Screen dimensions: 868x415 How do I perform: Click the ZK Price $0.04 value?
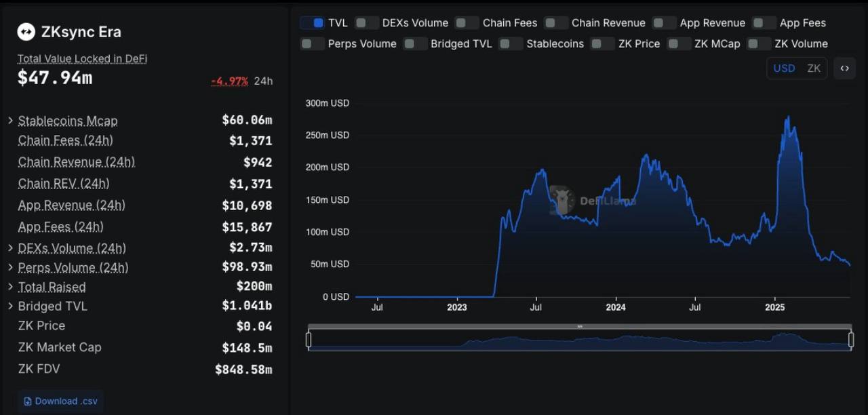tap(254, 326)
